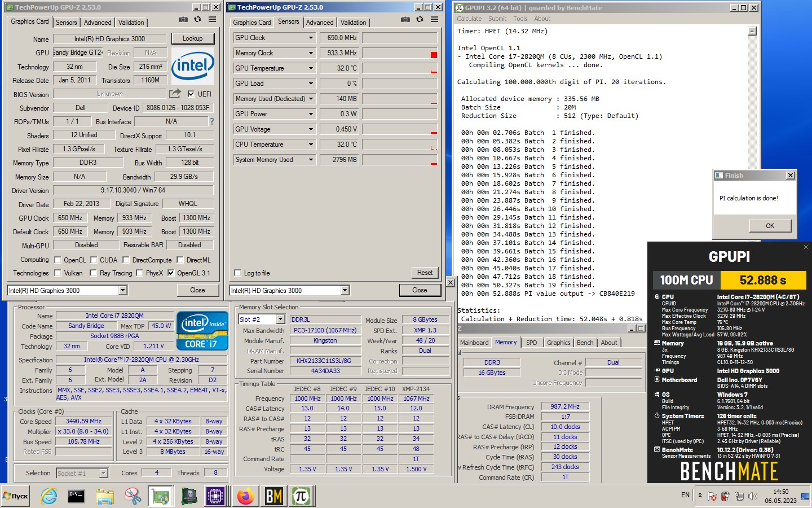Open Internet Explorer from taskbar
The image size is (812, 508).
(49, 496)
